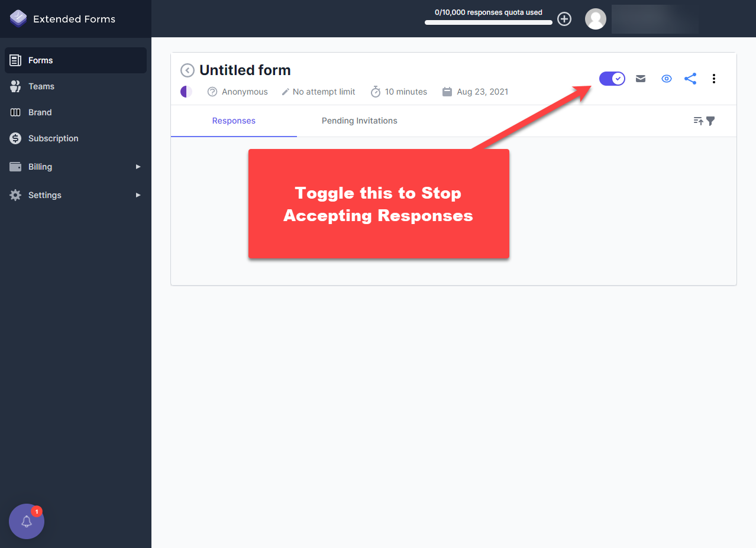Open the three-dot more options menu
Image resolution: width=756 pixels, height=548 pixels.
click(x=714, y=78)
